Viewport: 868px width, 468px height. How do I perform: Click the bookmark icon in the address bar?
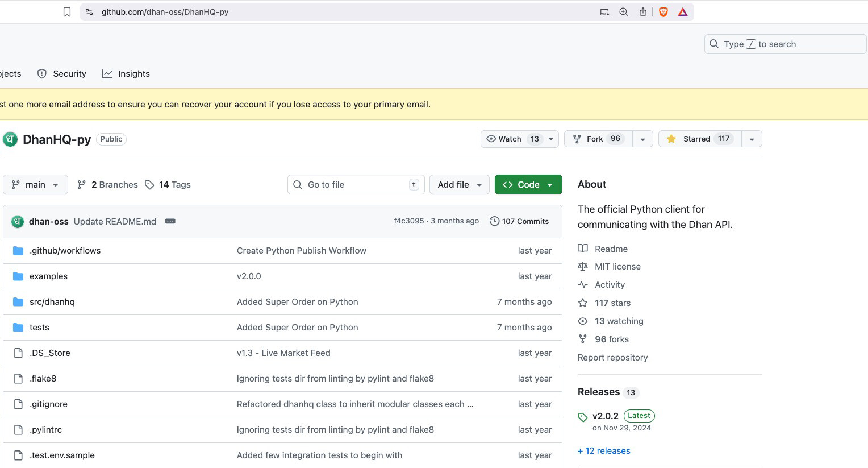(67, 12)
